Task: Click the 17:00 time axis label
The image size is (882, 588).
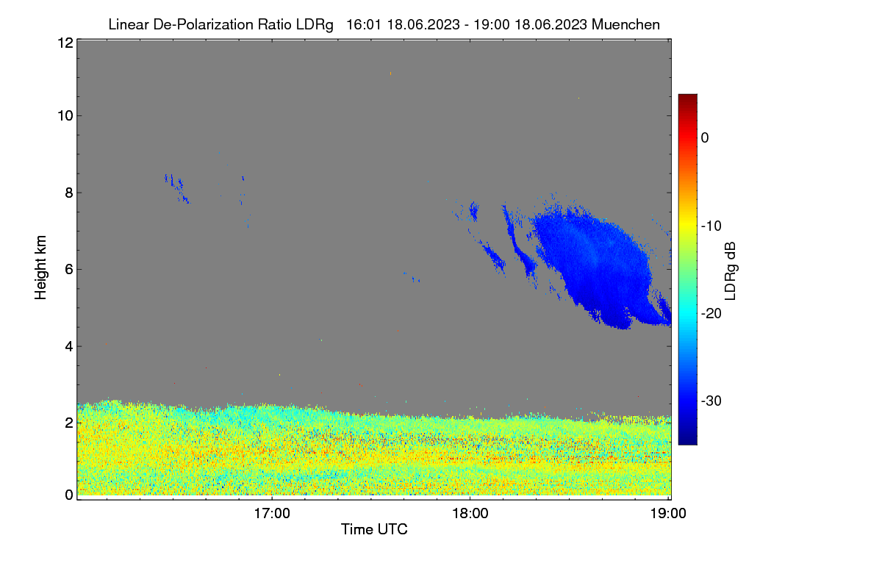Action: (x=272, y=514)
